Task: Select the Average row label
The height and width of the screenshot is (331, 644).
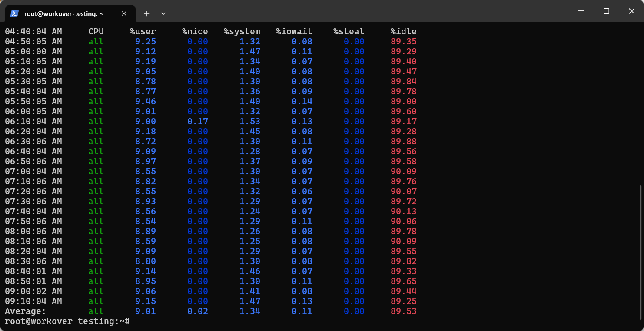Action: click(25, 311)
